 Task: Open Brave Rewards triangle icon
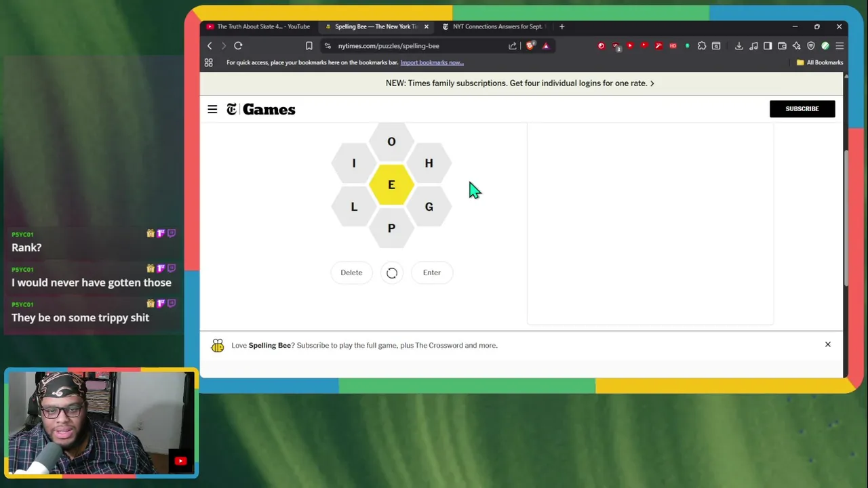click(x=546, y=45)
